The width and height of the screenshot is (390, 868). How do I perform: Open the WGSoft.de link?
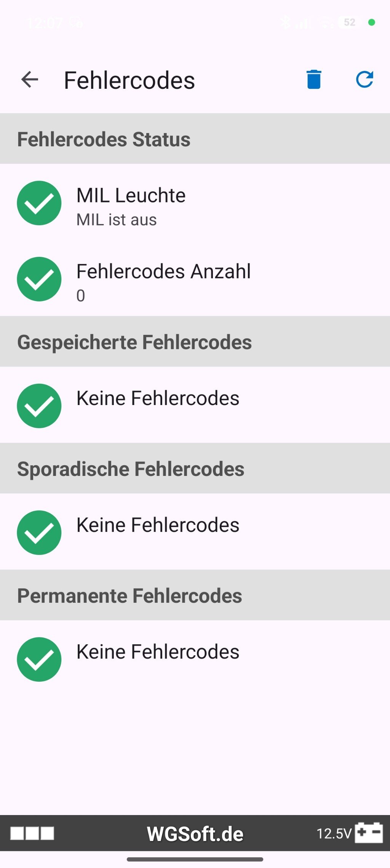pyautogui.click(x=195, y=834)
